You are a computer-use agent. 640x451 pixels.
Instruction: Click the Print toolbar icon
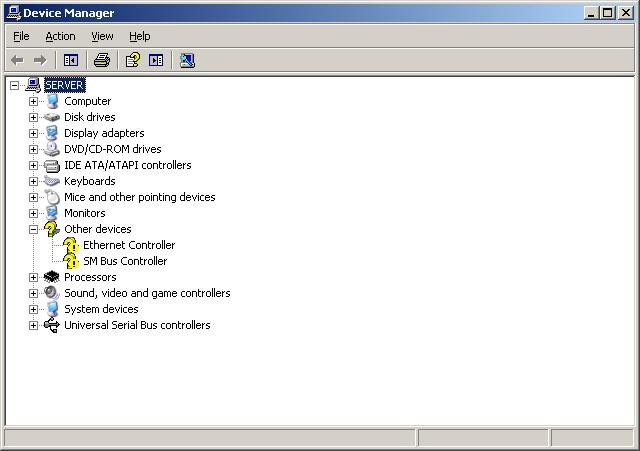tap(102, 60)
